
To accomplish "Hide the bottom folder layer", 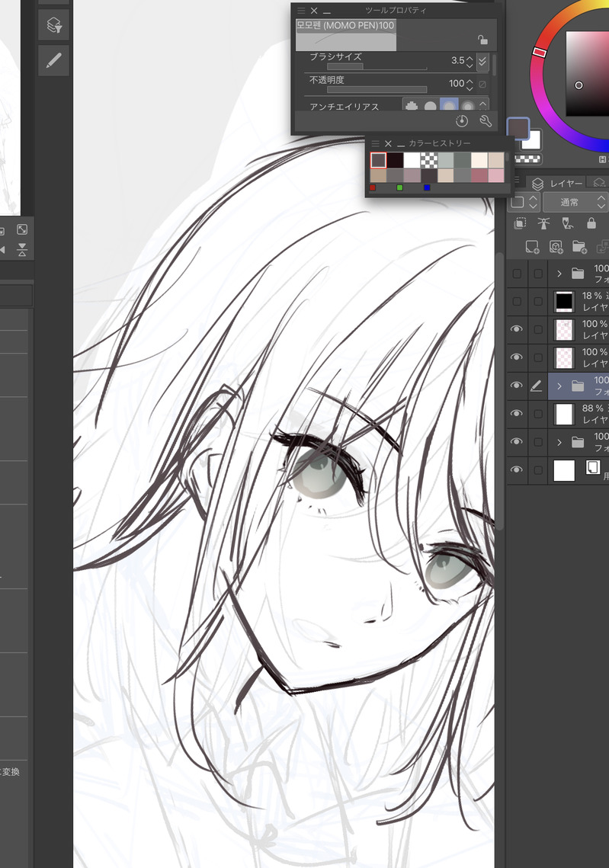I will point(517,442).
